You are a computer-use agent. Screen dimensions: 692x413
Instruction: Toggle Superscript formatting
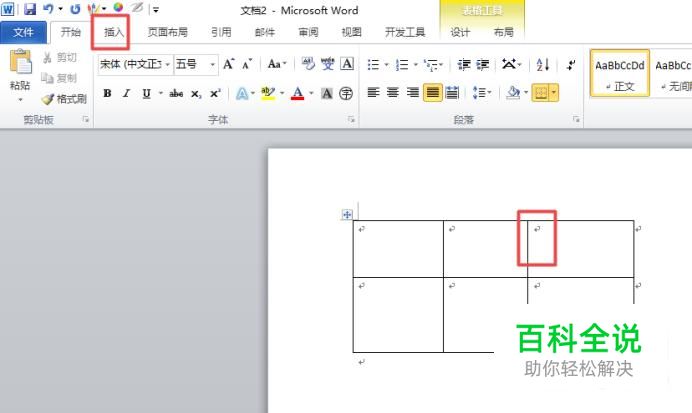(x=215, y=94)
